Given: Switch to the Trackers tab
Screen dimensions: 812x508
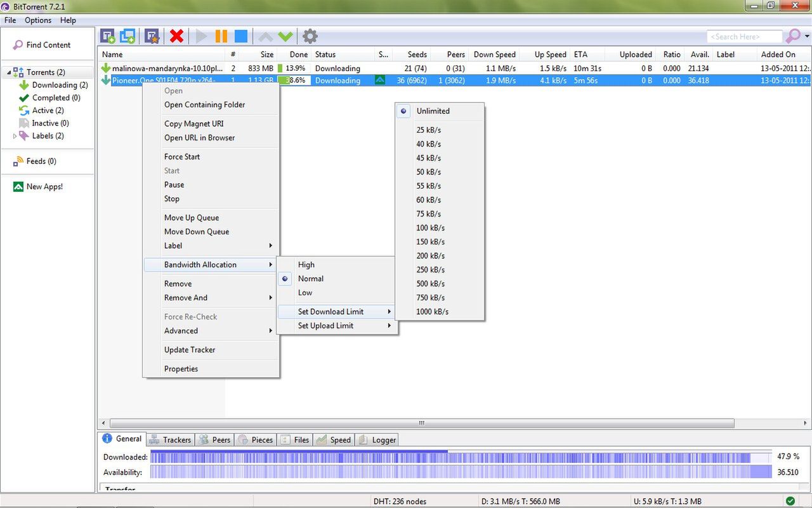Looking at the screenshot, I should 170,439.
